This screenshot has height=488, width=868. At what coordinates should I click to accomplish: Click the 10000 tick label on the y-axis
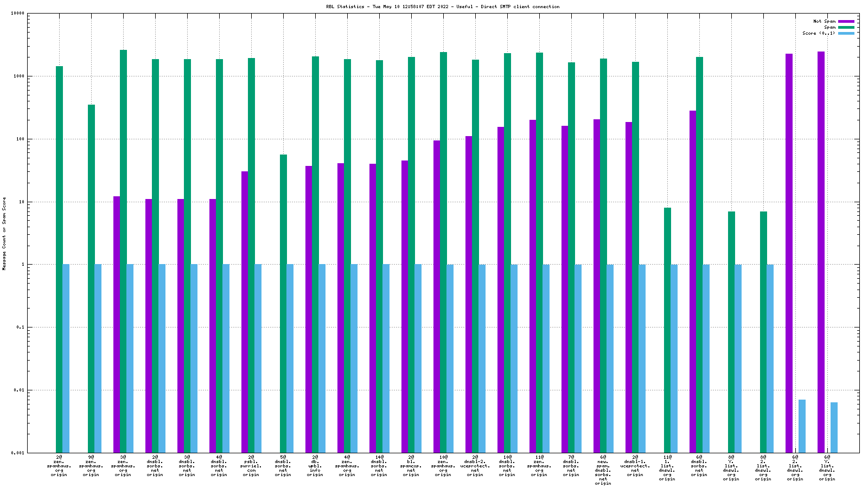(x=18, y=14)
